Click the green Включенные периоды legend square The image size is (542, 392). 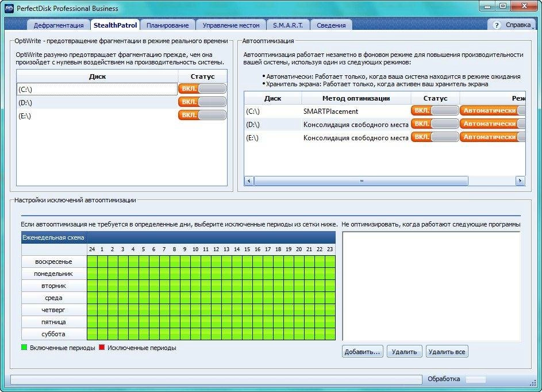pyautogui.click(x=24, y=347)
